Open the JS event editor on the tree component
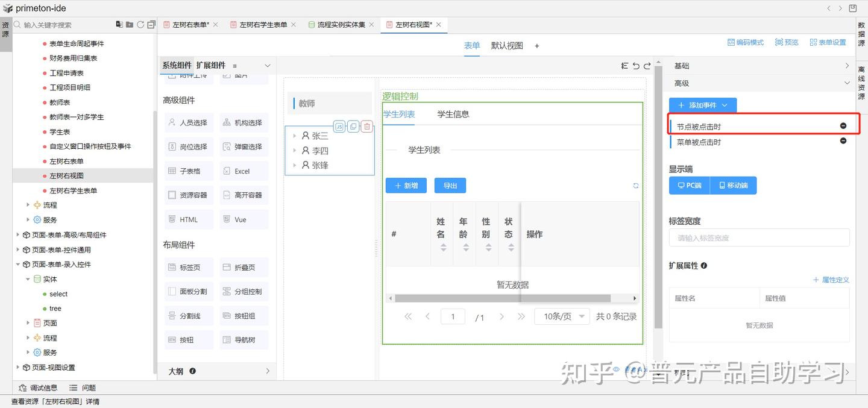 [x=339, y=127]
